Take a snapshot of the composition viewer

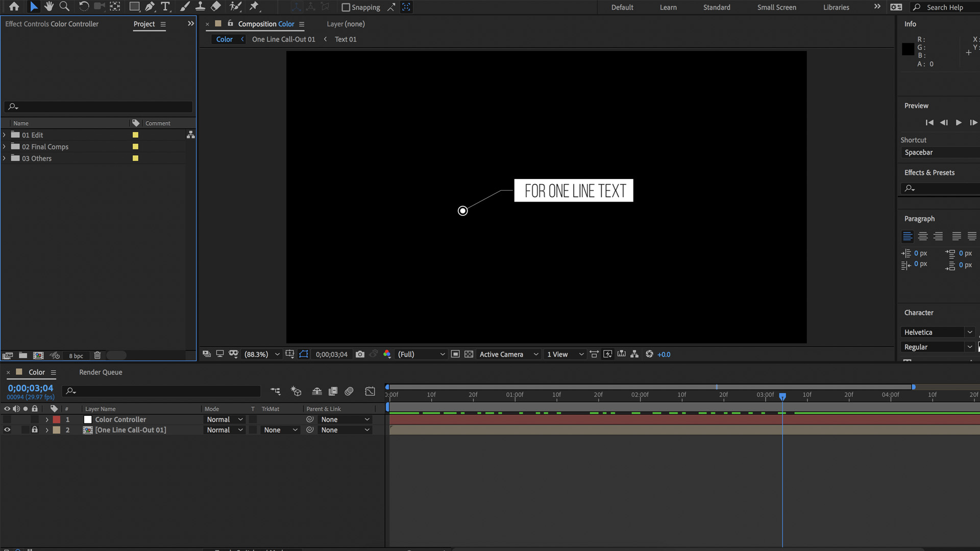point(360,354)
